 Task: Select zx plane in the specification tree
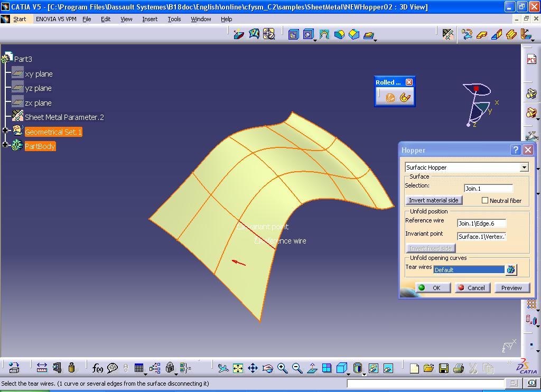[40, 102]
